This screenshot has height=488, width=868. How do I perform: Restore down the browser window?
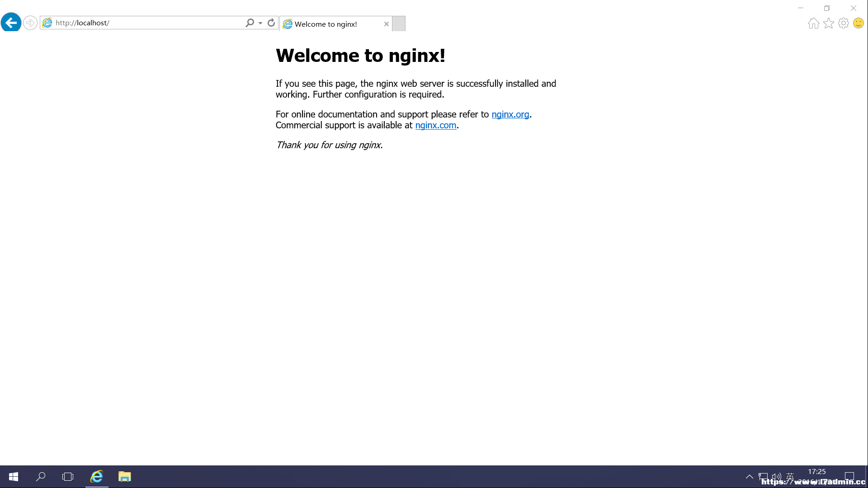point(827,8)
